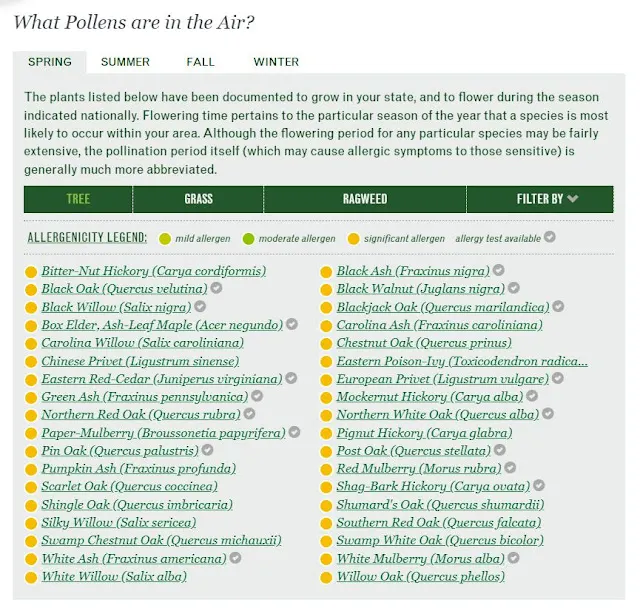Viewport: 640px width, 608px height.
Task: Click allergy test icon next to Black Ash
Action: click(499, 271)
